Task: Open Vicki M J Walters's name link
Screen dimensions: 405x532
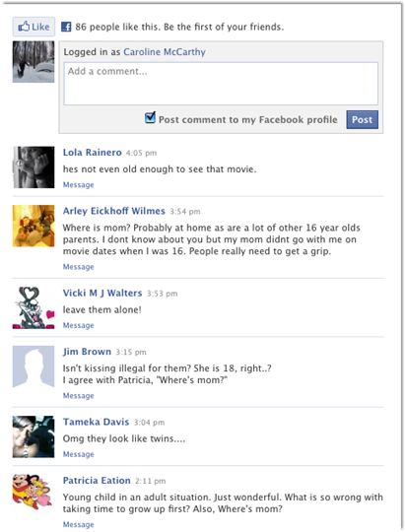Action: [102, 293]
